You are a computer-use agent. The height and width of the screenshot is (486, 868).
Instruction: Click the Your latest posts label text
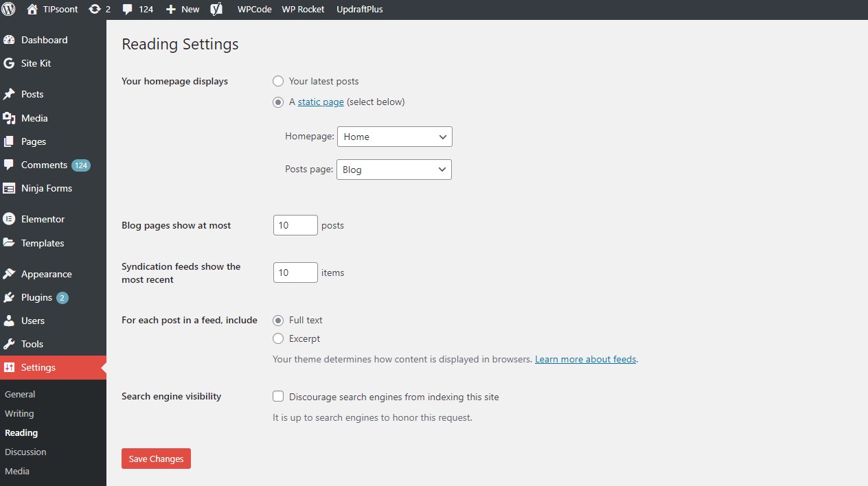324,81
